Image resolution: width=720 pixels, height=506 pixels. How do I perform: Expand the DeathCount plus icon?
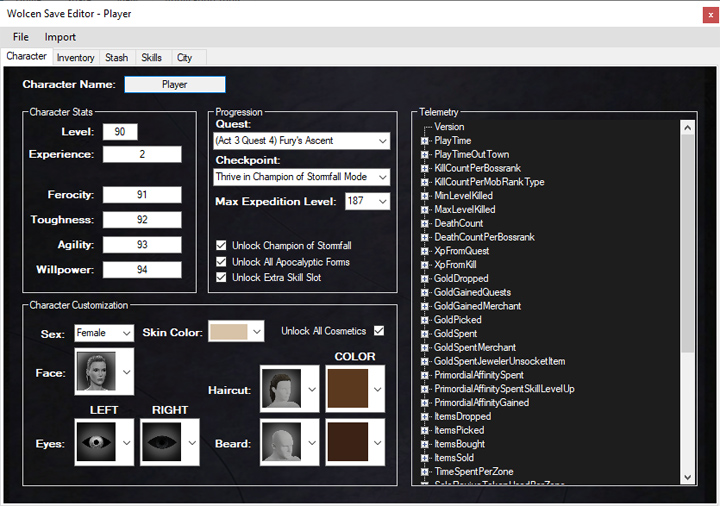pyautogui.click(x=425, y=223)
